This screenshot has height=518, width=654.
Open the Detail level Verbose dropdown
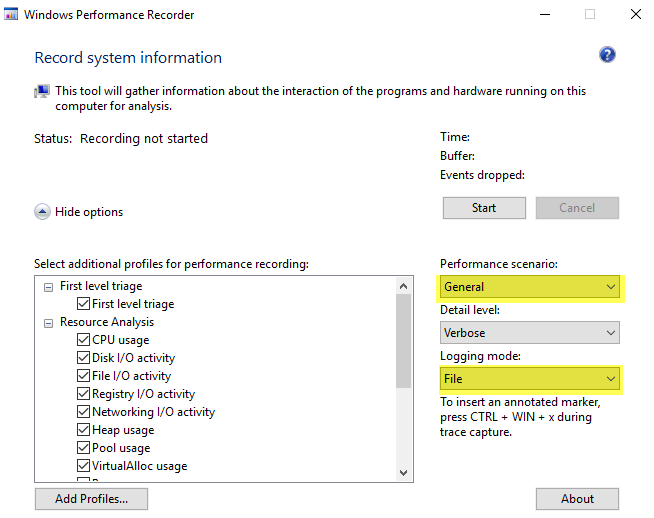[530, 333]
